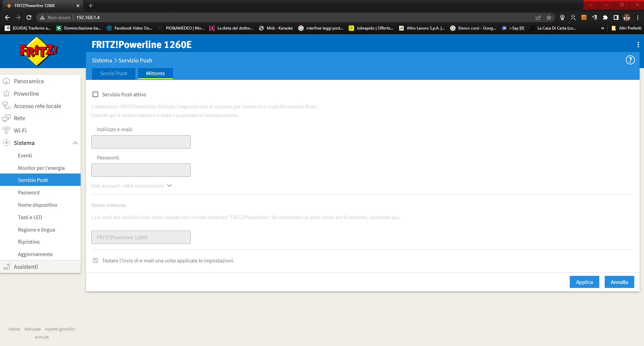This screenshot has width=644, height=346.
Task: Open the Indice footer link
Action: pos(14,329)
